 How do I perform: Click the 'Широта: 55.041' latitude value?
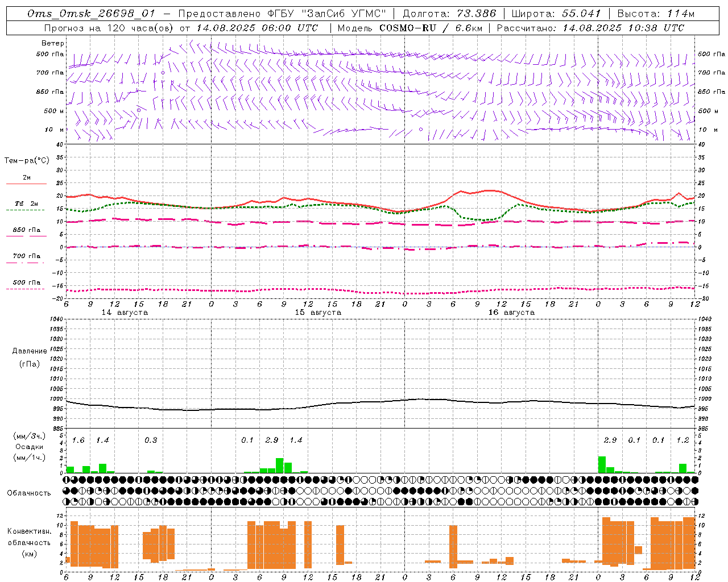click(556, 14)
